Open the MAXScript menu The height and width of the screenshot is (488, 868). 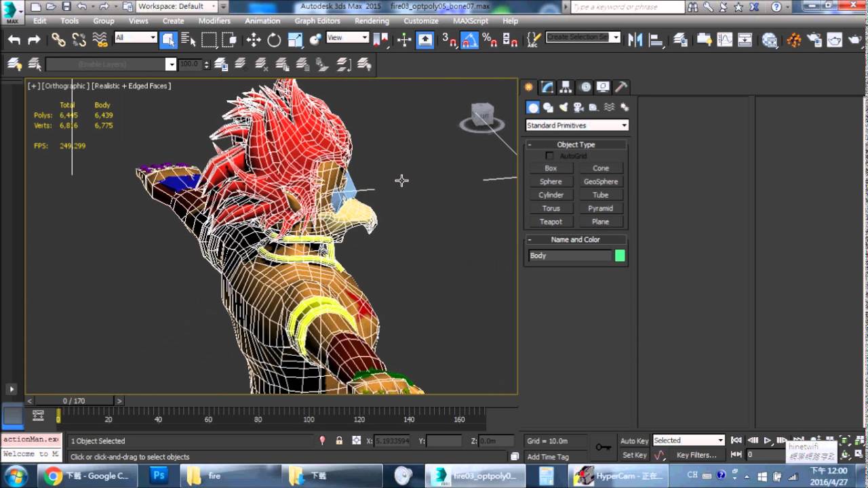[x=471, y=21]
